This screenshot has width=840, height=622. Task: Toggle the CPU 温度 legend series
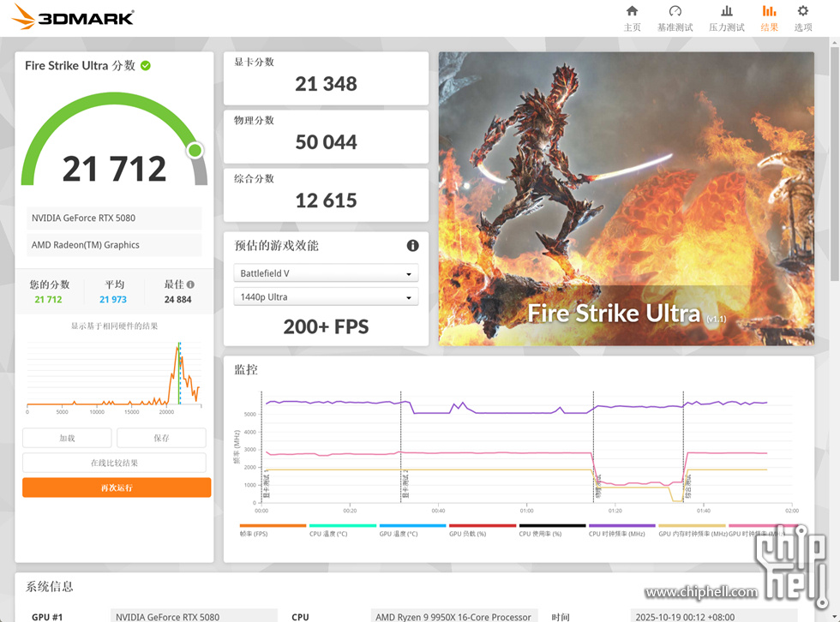coord(342,526)
